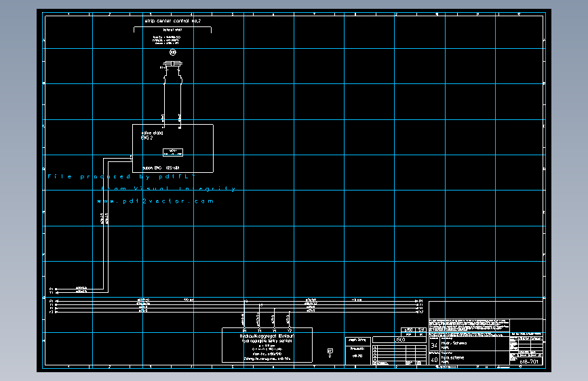Click the small valve block inside valve stand

pyautogui.click(x=173, y=153)
